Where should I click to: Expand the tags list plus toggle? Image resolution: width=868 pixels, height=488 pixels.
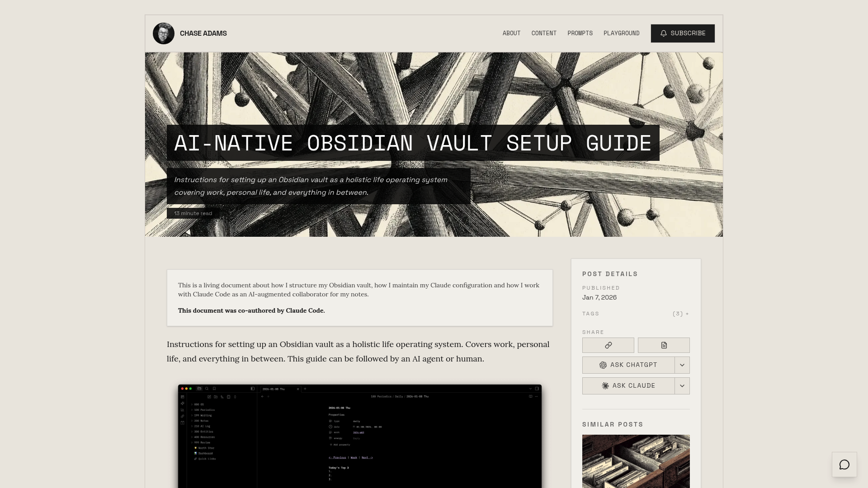click(x=681, y=314)
